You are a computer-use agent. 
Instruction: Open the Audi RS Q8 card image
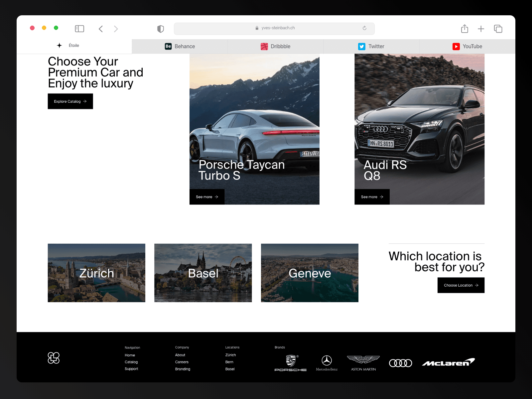420,129
